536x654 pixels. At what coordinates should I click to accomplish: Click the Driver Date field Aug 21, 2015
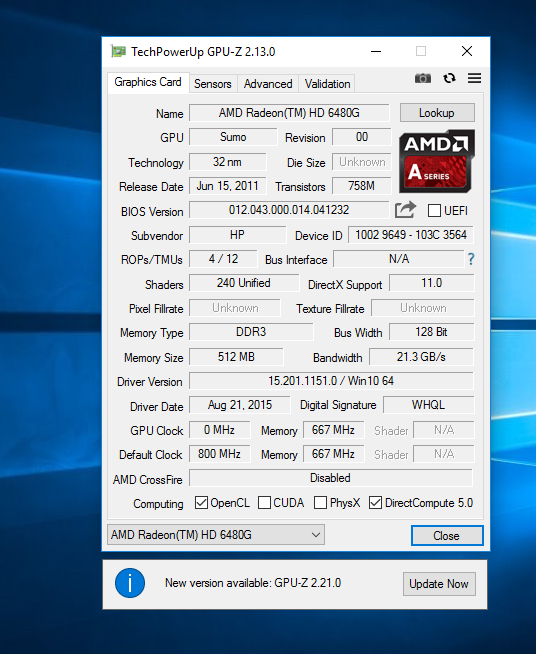click(240, 405)
